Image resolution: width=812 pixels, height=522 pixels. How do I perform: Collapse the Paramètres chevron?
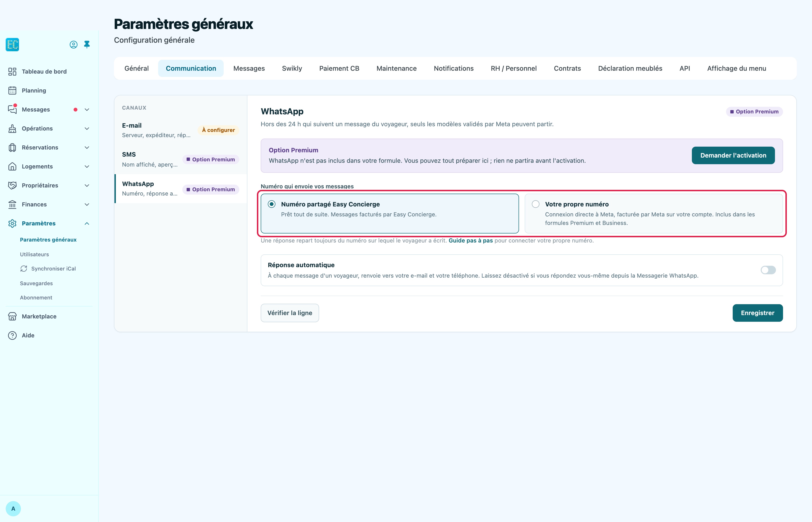pos(87,223)
